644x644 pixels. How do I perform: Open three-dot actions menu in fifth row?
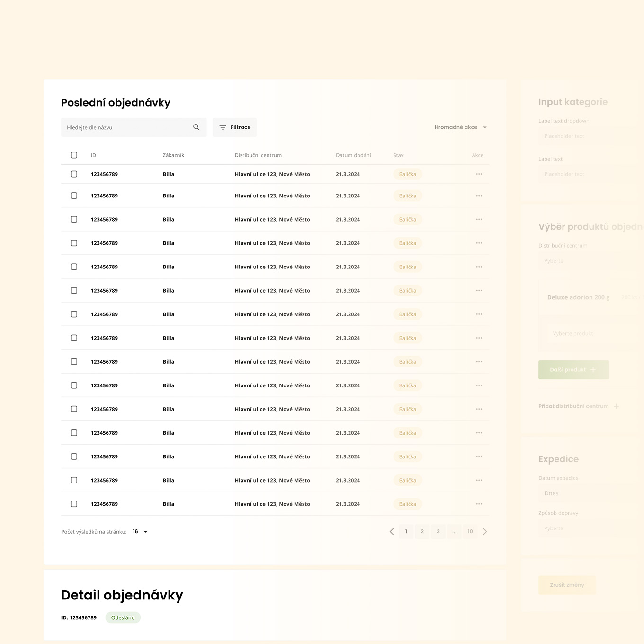(479, 267)
